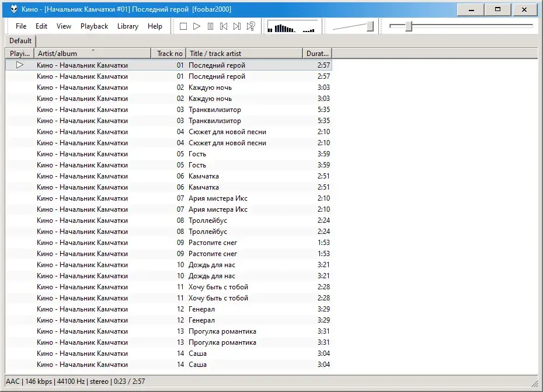
Task: Open the Help menu
Action: (155, 26)
